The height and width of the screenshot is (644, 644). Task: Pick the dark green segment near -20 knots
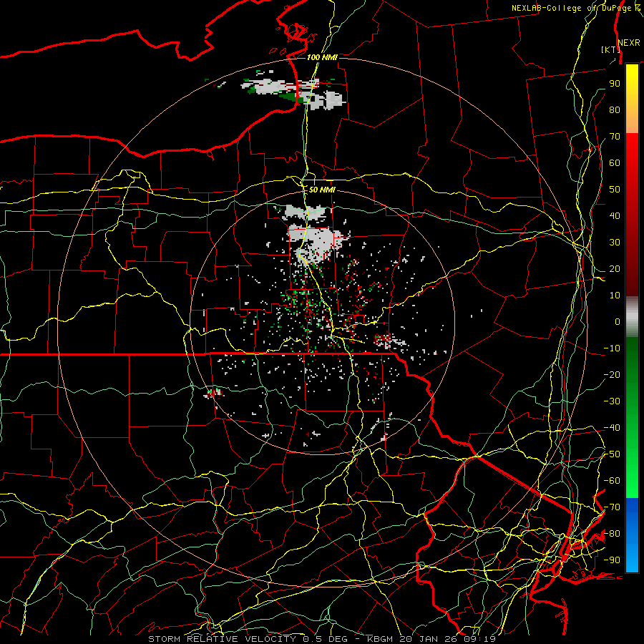click(632, 370)
